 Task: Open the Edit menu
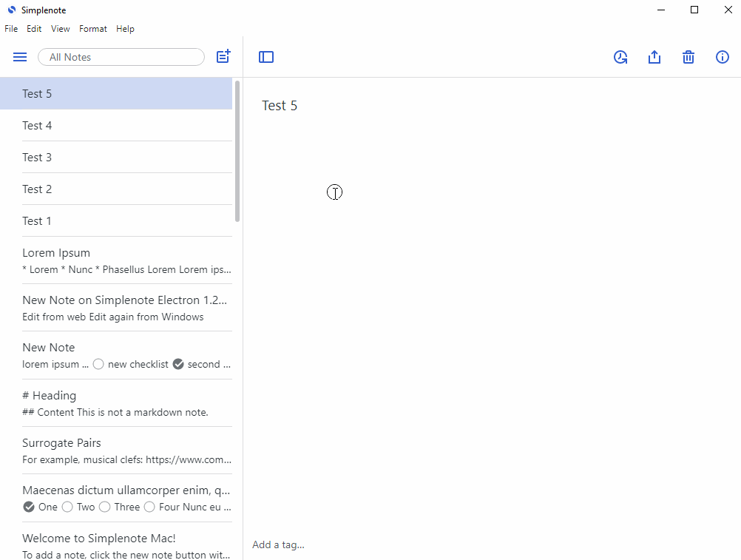(x=34, y=29)
